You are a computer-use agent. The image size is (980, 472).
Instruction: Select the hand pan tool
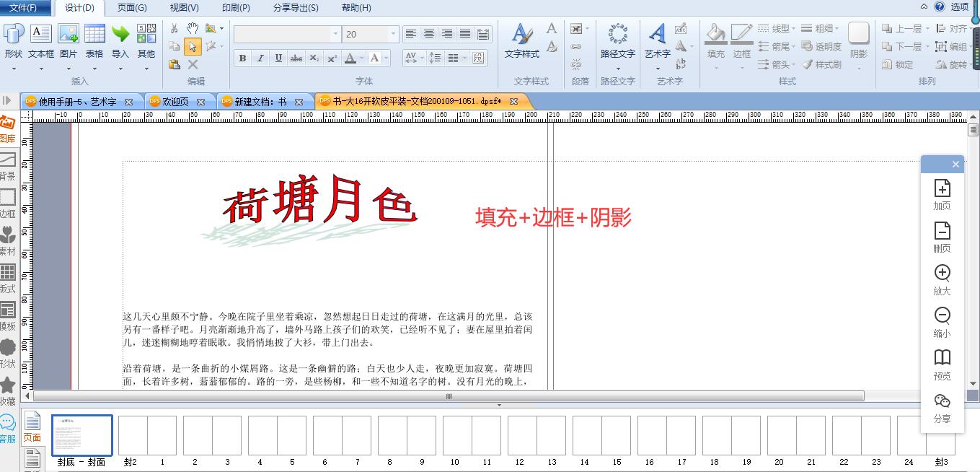(x=193, y=28)
